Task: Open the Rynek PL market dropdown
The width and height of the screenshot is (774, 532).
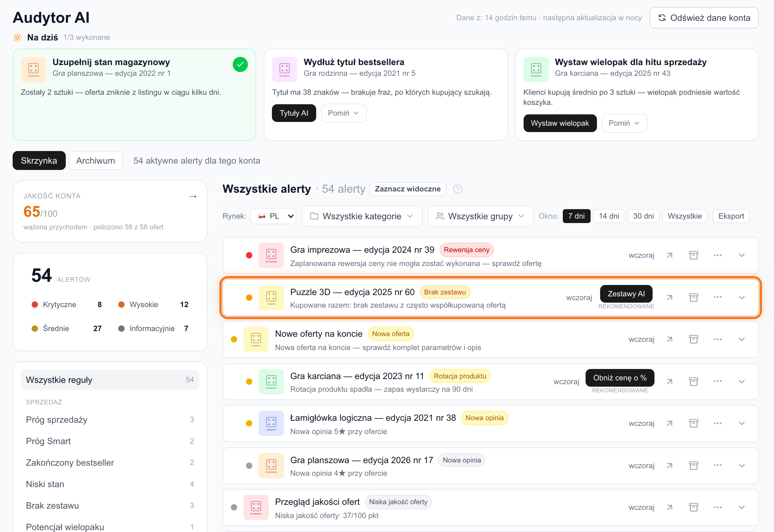Action: coord(273,216)
